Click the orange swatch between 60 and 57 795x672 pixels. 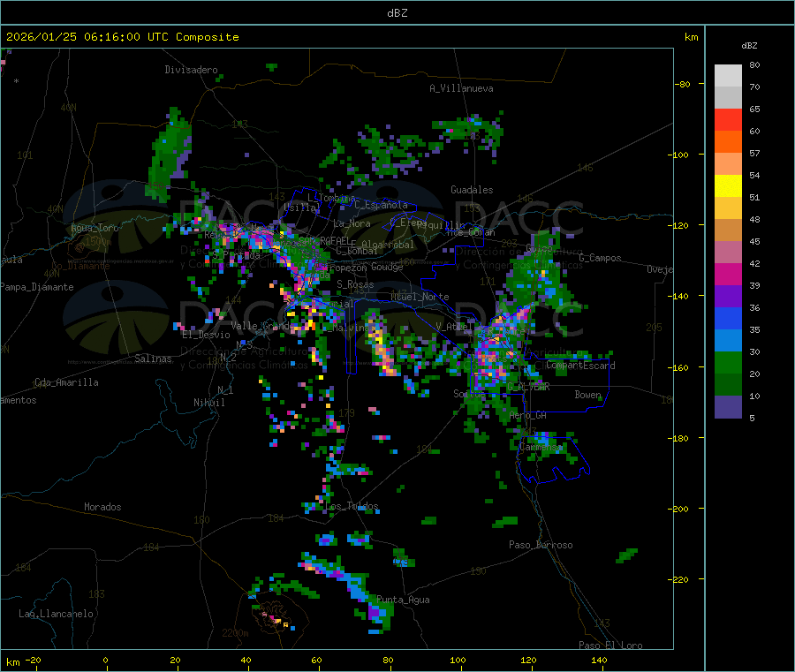click(728, 142)
